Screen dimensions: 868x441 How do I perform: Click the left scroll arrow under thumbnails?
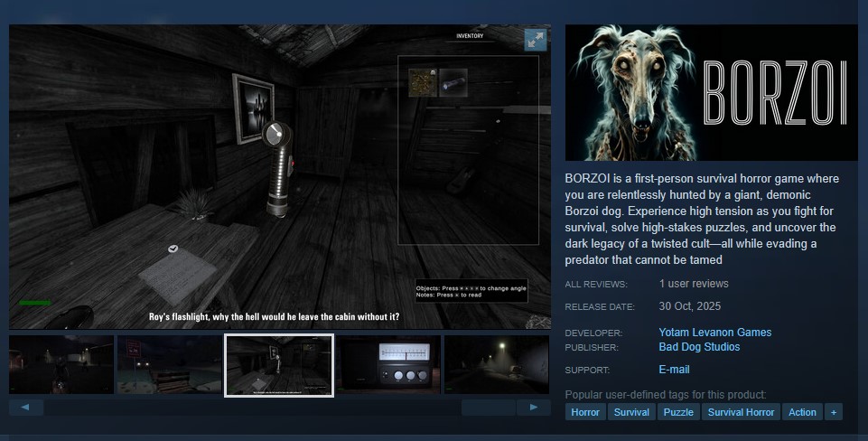(26, 408)
